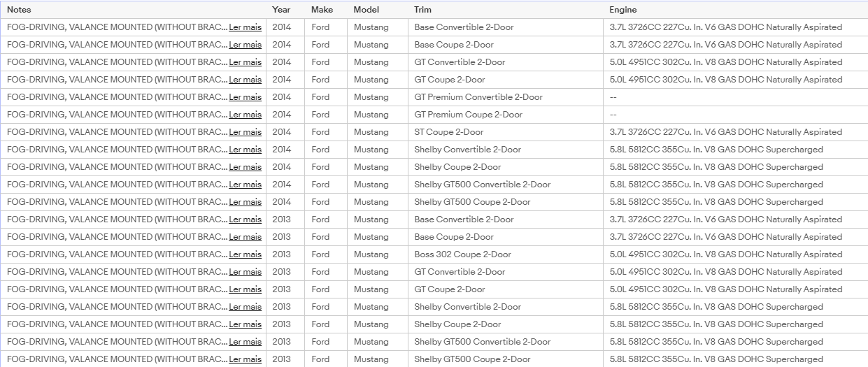The width and height of the screenshot is (868, 367).
Task: Click Ler mais for 2014 Shelby GT500 Convertible
Action: tap(246, 185)
